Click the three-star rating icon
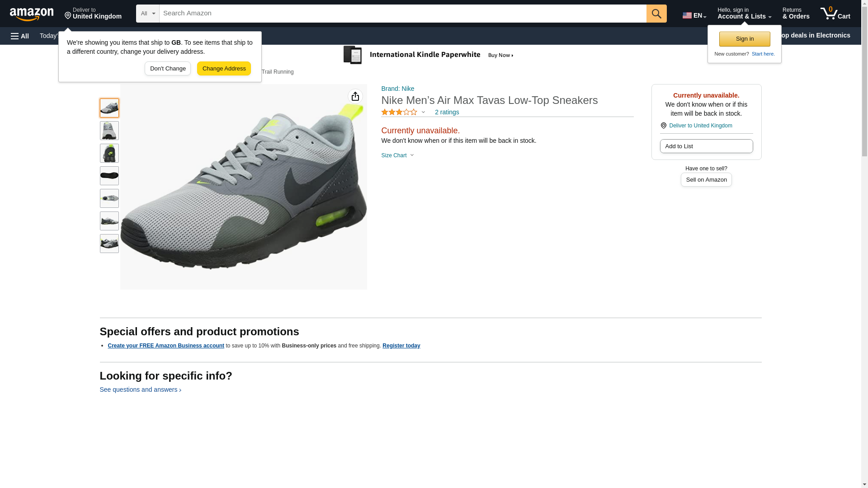Screen dimensions: 868x488 [x=399, y=112]
